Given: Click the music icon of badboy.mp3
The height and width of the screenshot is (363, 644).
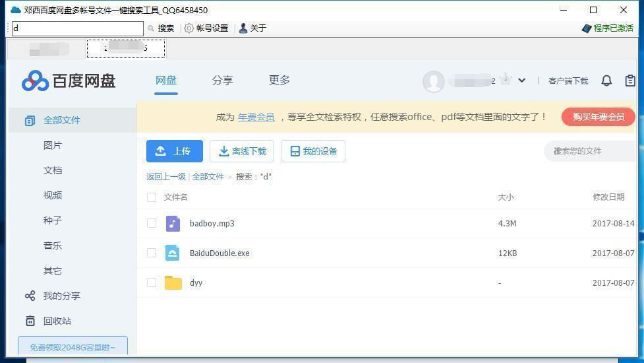Looking at the screenshot, I should (x=173, y=223).
